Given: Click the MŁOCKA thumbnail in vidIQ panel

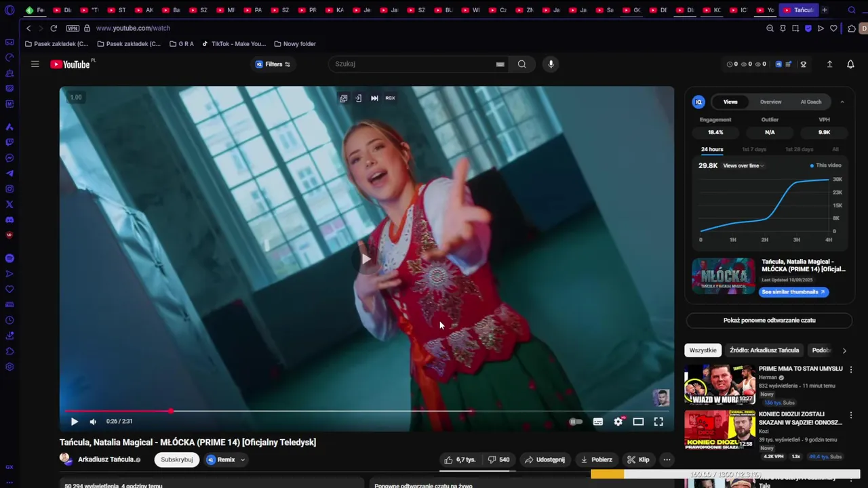Looking at the screenshot, I should 723,276.
